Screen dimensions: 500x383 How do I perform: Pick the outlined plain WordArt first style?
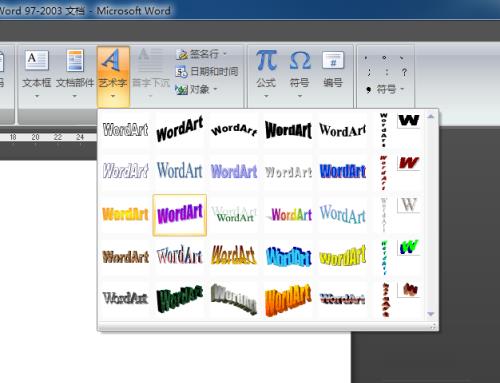[125, 129]
